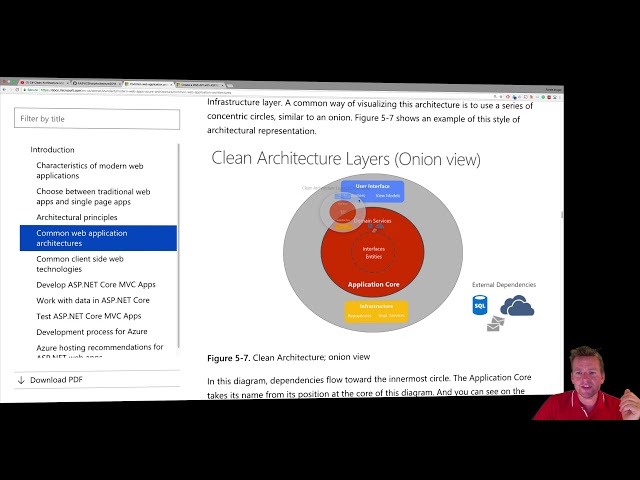This screenshot has height=480, width=640.
Task: Switch to the fourth Microsoft docs tab
Action: (x=200, y=85)
